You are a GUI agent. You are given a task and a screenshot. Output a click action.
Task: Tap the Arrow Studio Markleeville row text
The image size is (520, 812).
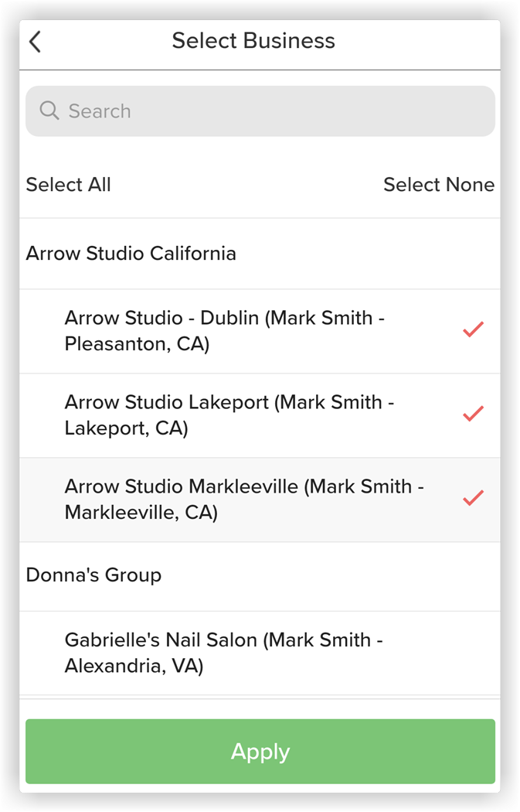244,500
